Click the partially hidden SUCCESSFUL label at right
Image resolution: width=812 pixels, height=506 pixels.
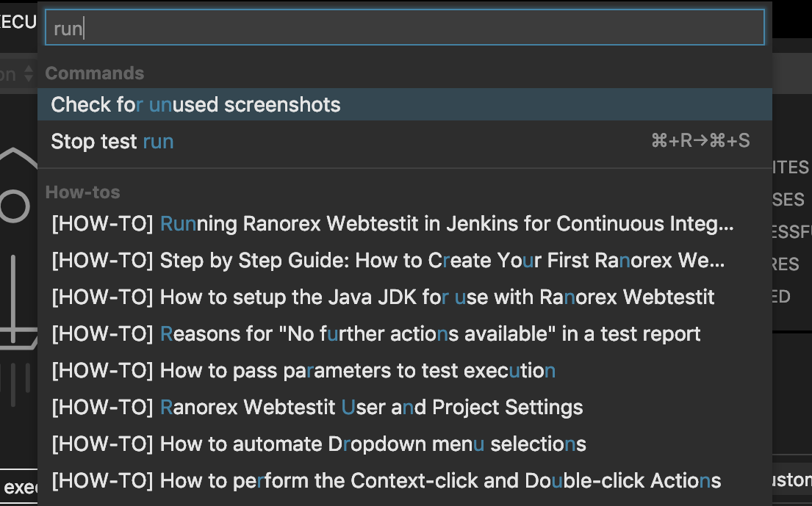pos(791,232)
